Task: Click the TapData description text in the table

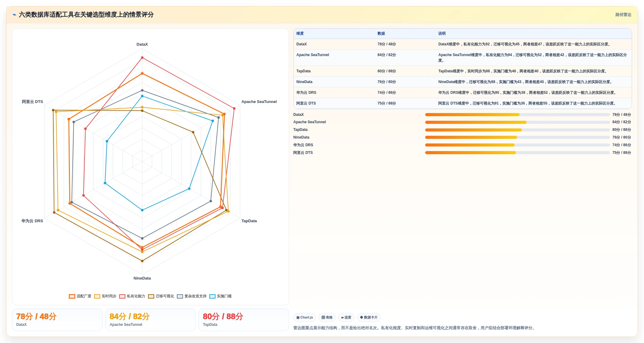Action: [523, 71]
